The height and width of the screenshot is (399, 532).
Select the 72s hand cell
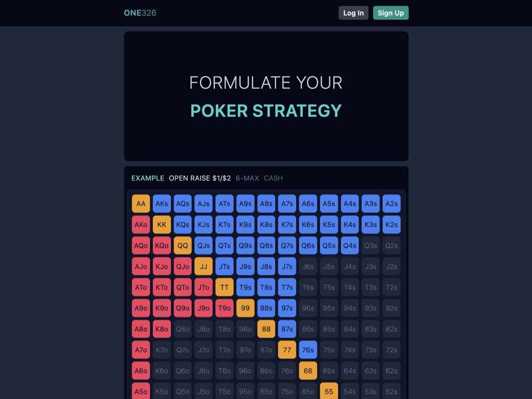point(392,350)
